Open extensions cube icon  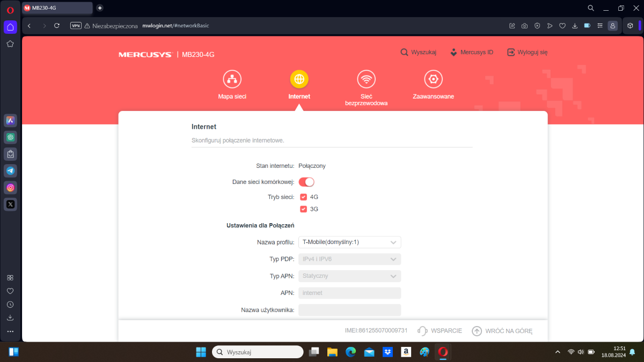pos(631,26)
